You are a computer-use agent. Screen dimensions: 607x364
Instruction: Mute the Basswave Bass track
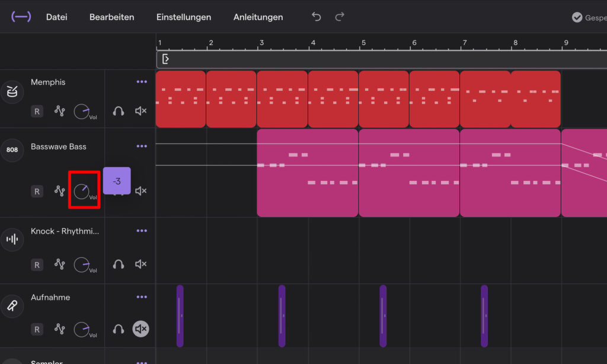[x=140, y=191]
